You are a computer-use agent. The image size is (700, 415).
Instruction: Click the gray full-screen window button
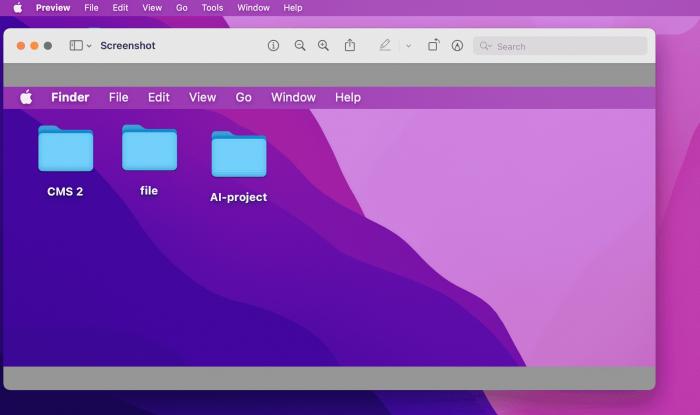coord(48,46)
